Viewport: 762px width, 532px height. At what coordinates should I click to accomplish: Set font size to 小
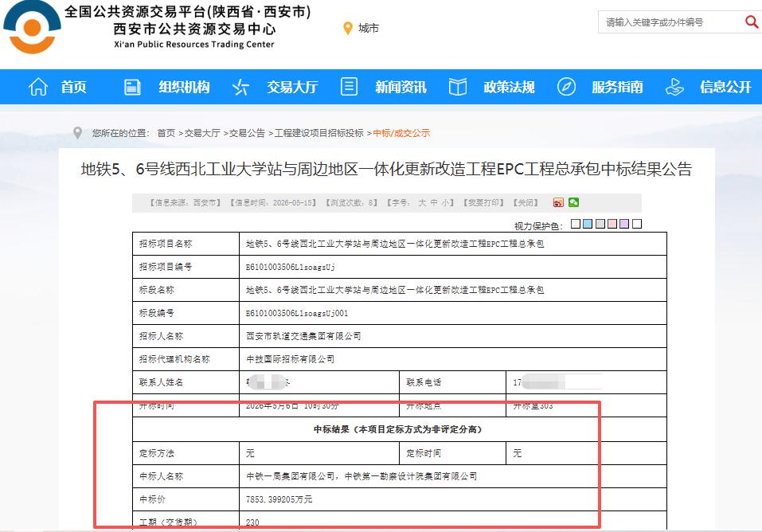point(446,203)
